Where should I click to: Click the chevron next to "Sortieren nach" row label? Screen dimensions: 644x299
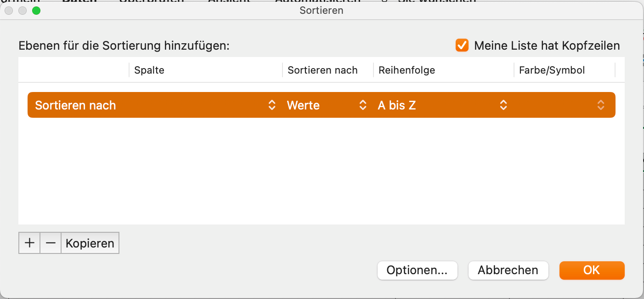pos(272,105)
